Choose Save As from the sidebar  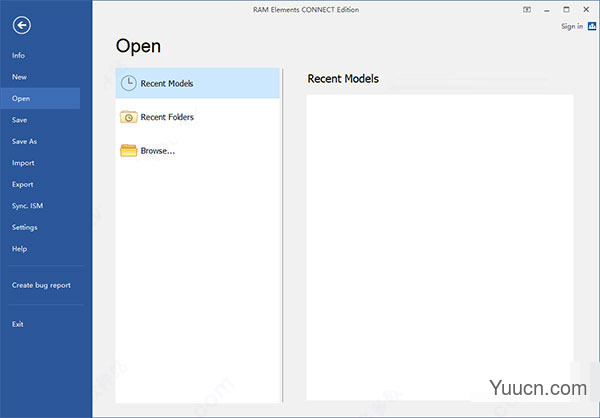click(x=24, y=141)
